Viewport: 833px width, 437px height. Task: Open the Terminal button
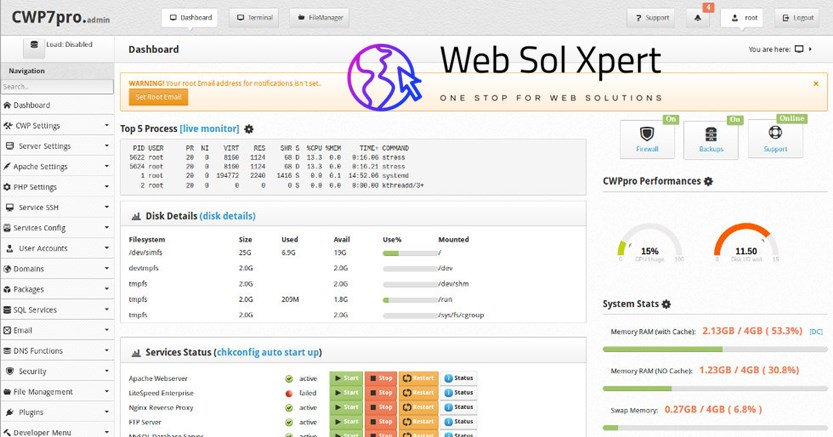(x=254, y=18)
